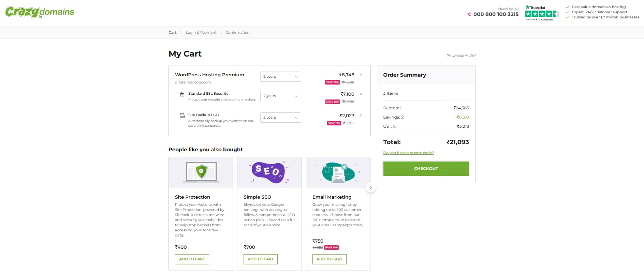Viewport: 644px width, 276px height.
Task: Click the green CHECKOUT button
Action: point(426,169)
